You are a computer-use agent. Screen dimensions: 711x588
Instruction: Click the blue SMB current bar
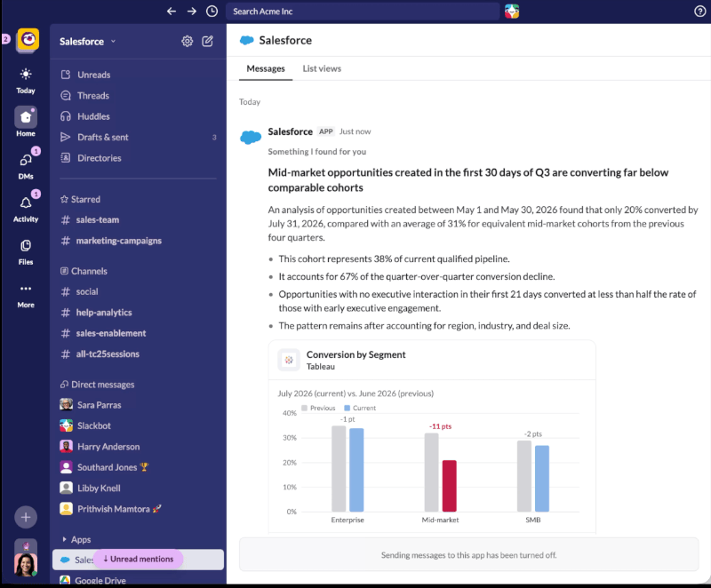(542, 479)
